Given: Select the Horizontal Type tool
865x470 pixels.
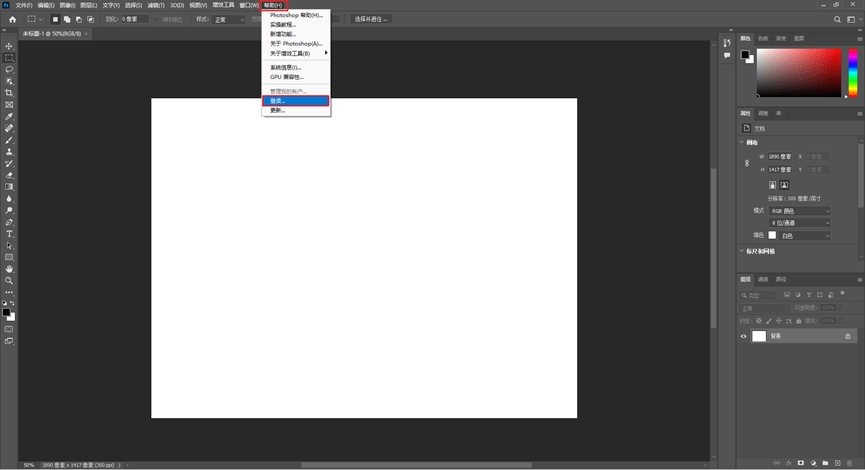Looking at the screenshot, I should 9,234.
